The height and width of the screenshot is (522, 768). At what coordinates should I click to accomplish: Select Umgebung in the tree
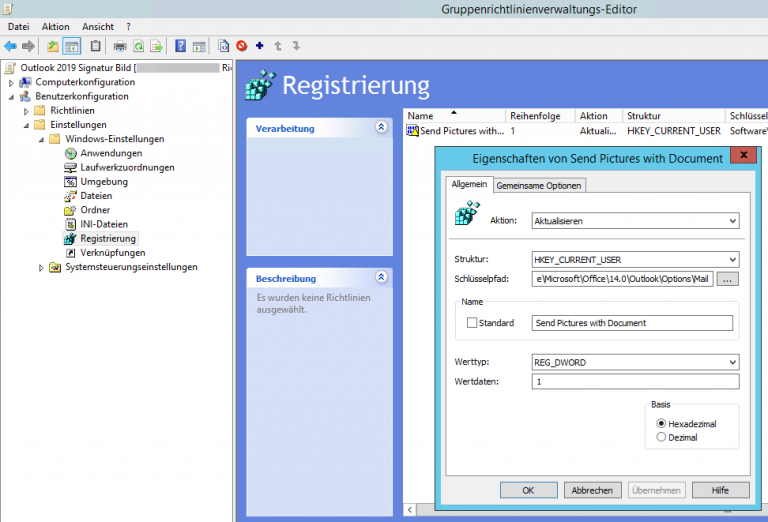[104, 182]
